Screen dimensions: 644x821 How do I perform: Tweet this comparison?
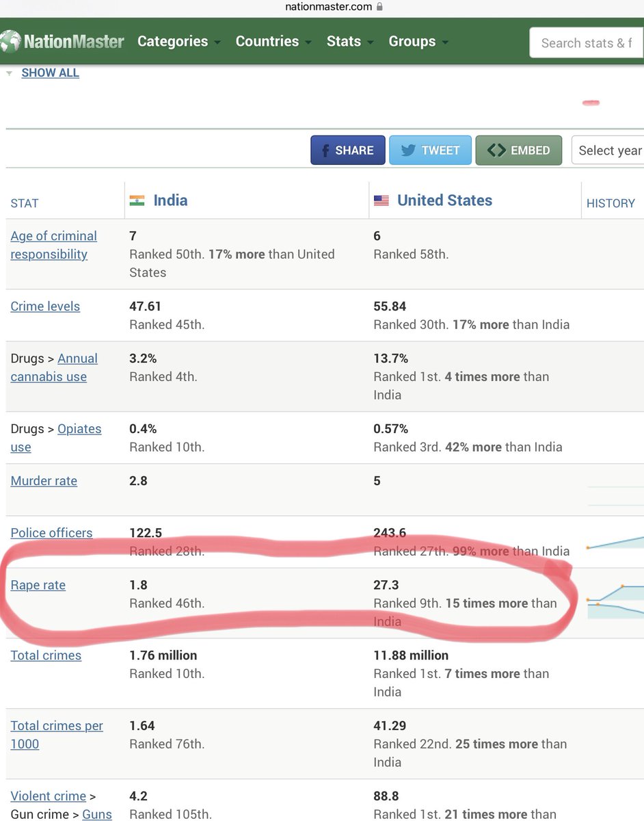pos(430,151)
